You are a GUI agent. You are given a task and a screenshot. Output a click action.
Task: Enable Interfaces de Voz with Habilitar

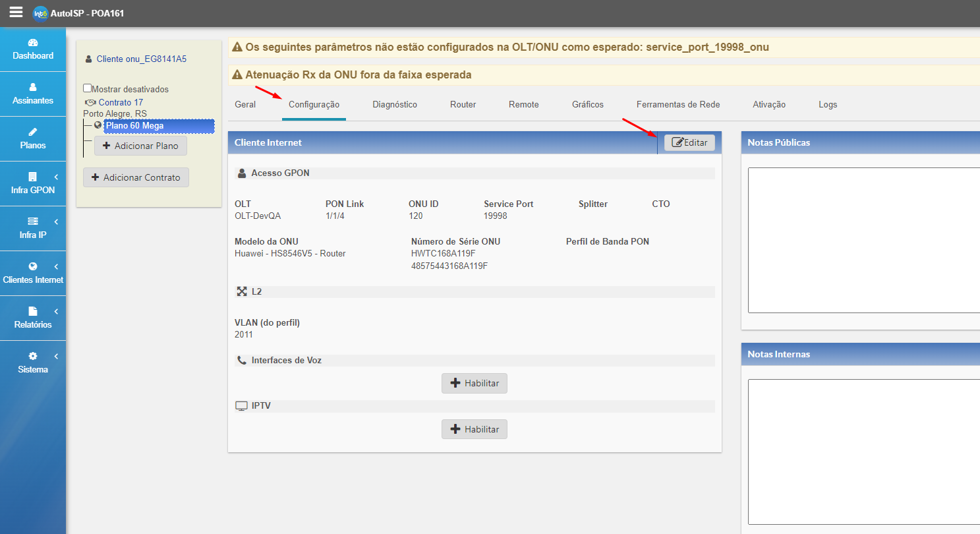(474, 383)
